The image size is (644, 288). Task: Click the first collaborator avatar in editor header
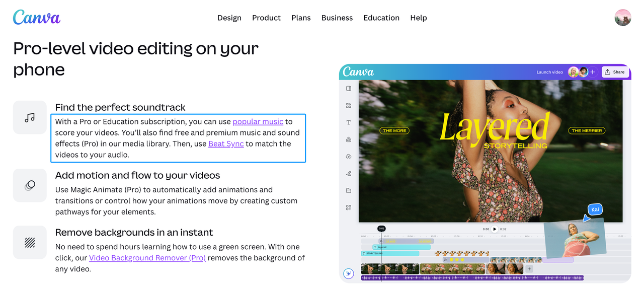[574, 72]
